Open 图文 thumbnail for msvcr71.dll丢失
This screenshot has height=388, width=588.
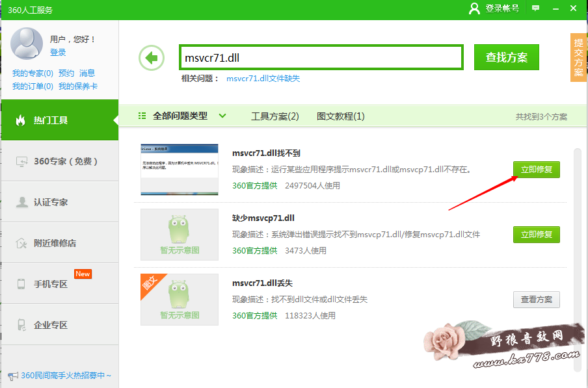180,300
